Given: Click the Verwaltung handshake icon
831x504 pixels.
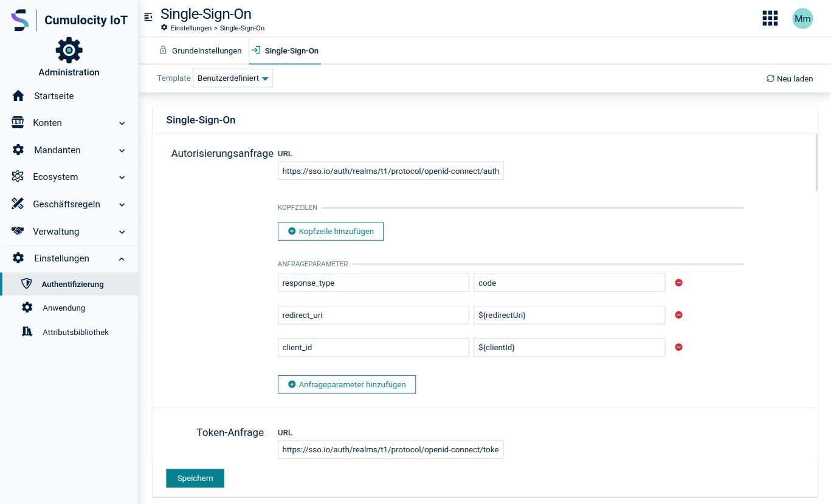Looking at the screenshot, I should (x=18, y=231).
